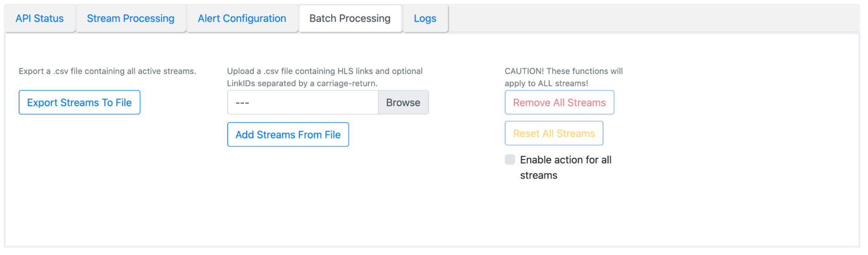Select the Batch Processing tab
Screen dimensions: 868x255
[x=350, y=19]
